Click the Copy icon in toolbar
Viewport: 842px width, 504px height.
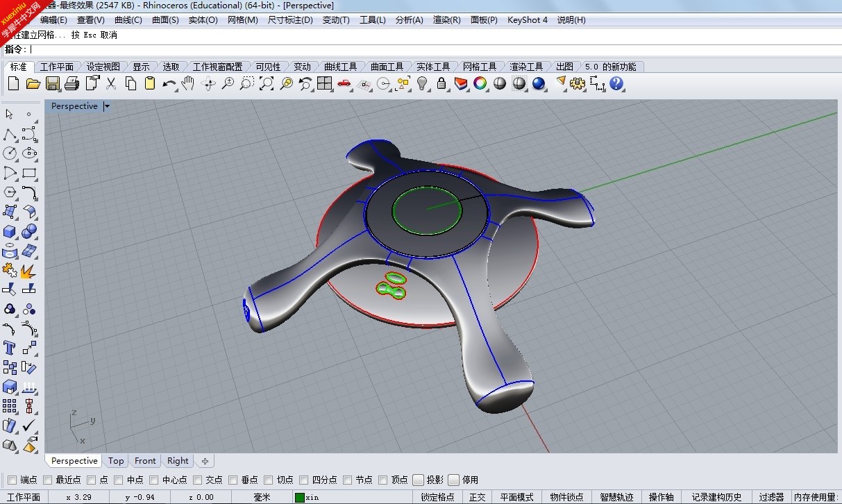click(130, 84)
